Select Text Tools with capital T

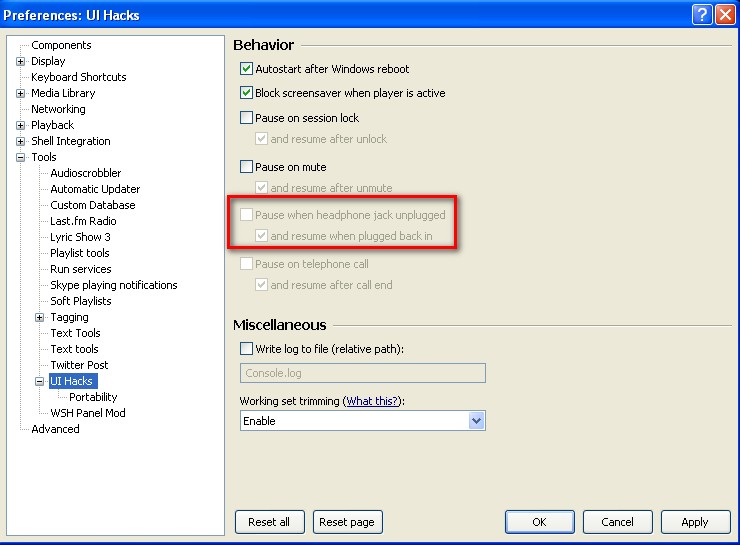click(75, 333)
